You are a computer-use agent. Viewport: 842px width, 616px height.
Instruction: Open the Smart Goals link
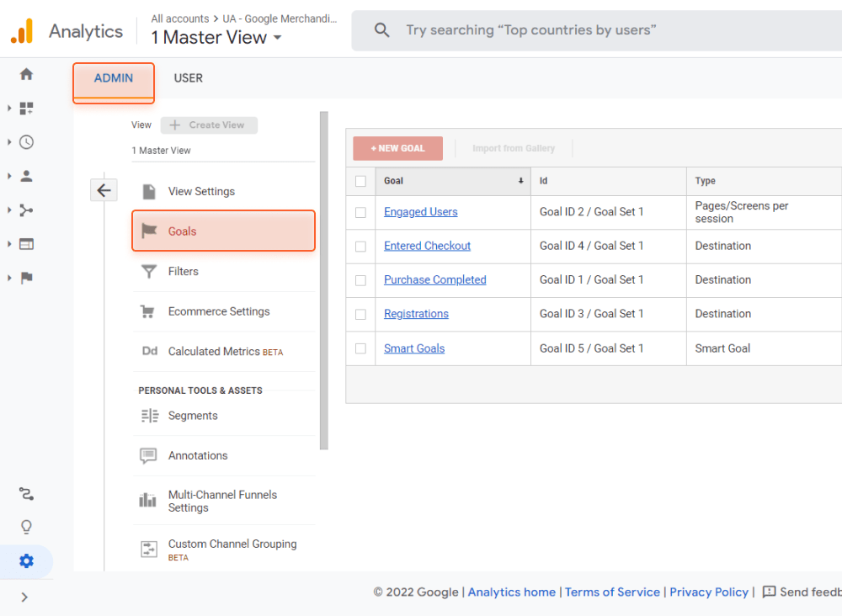click(x=414, y=348)
